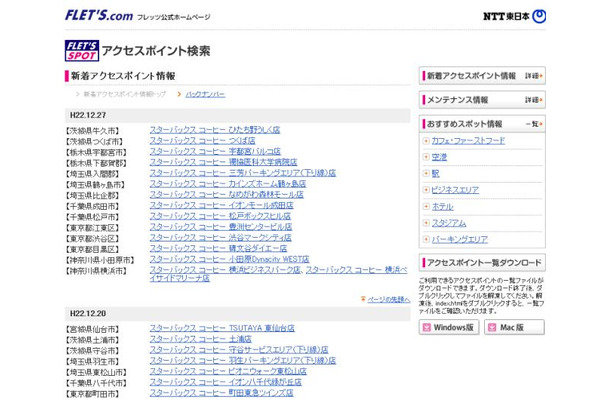Screen dimensions: 610x400
Task: Open 詳細 for 新着アクセスポイント情報 sidebar
Action: (x=534, y=76)
